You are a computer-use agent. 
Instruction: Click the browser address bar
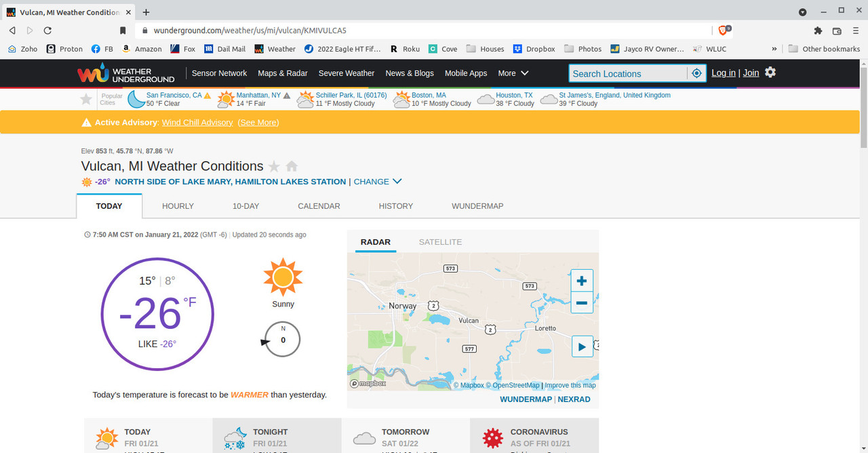424,31
